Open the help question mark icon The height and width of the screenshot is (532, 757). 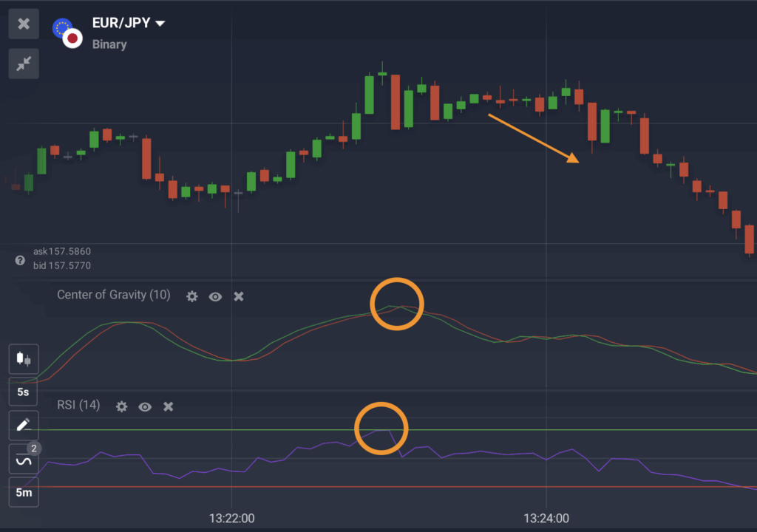21,261
